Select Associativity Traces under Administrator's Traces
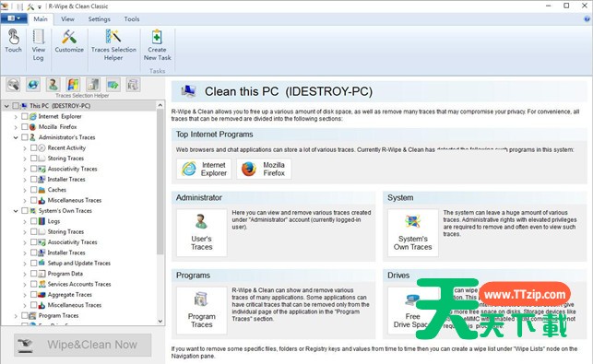 click(x=72, y=169)
